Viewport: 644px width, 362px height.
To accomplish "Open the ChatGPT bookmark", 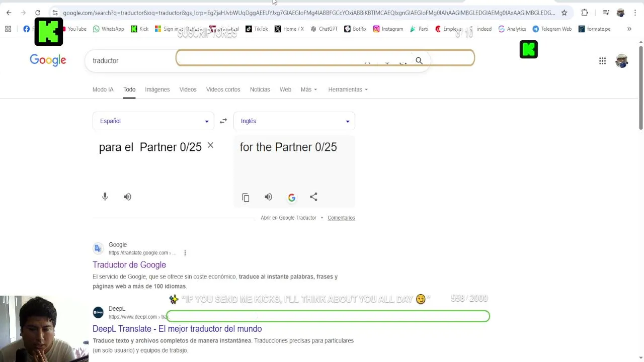I will 324,29.
